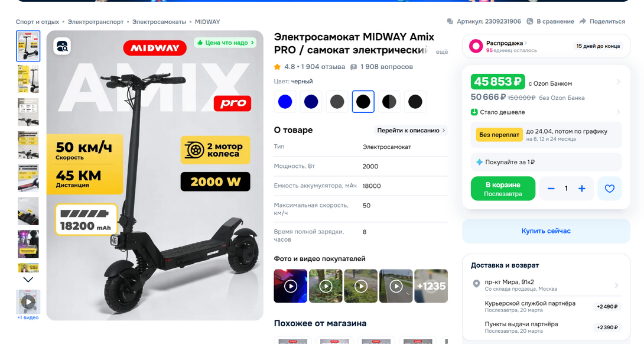Select the half black-gray color swatch
Viewport: 644px width, 344px height.
pos(389,102)
